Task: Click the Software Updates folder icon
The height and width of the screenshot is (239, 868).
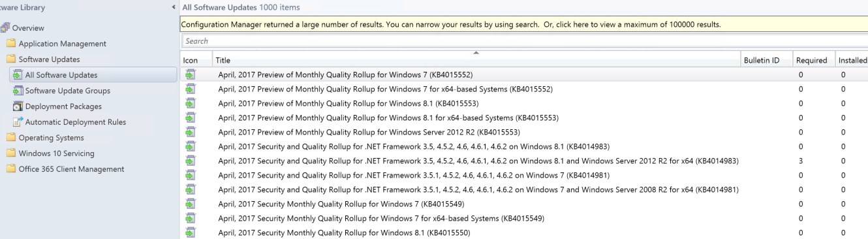Action: tap(10, 59)
